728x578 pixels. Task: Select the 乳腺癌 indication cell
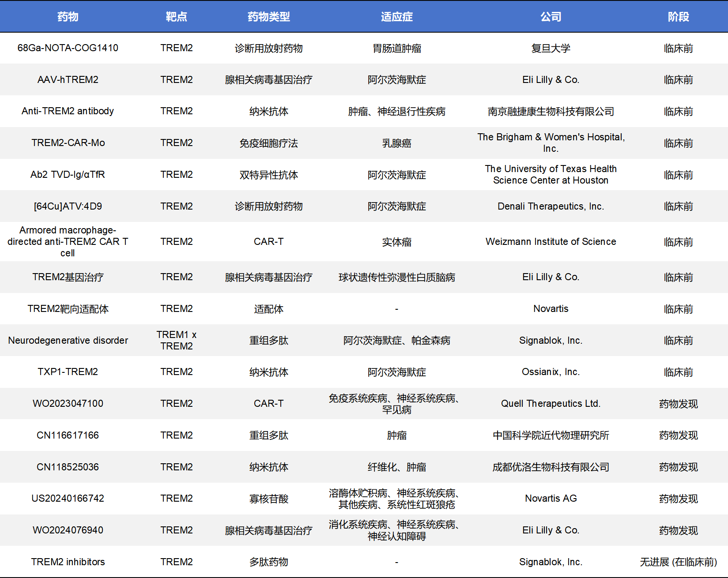(396, 143)
